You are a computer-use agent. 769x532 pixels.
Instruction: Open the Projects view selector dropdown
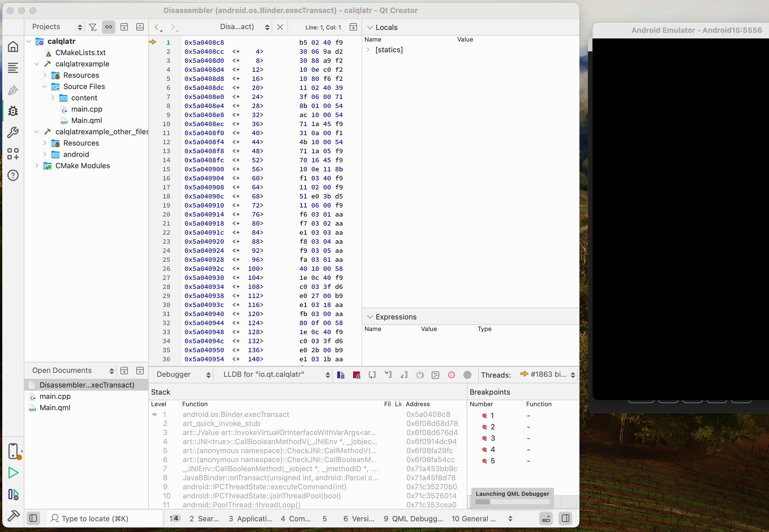(57, 27)
